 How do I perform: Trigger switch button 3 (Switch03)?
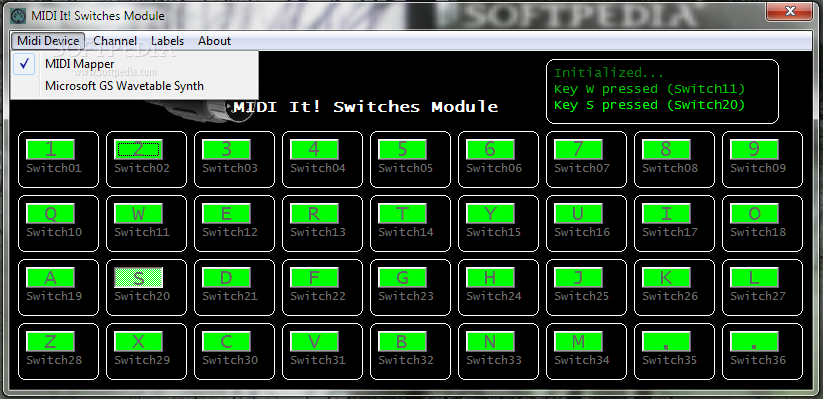226,150
